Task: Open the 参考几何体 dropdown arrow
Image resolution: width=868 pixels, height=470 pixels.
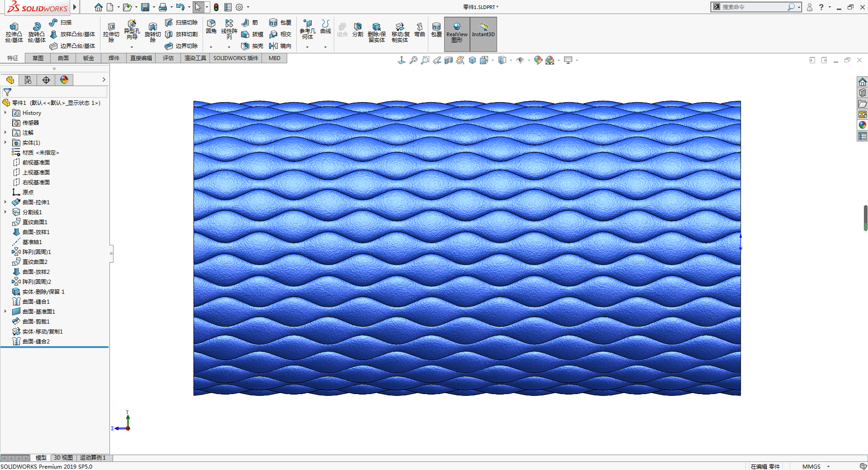Action: 308,47
